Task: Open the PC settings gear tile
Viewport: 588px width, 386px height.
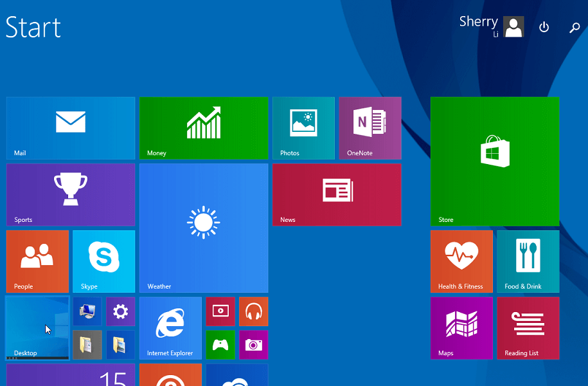Action: coord(120,311)
